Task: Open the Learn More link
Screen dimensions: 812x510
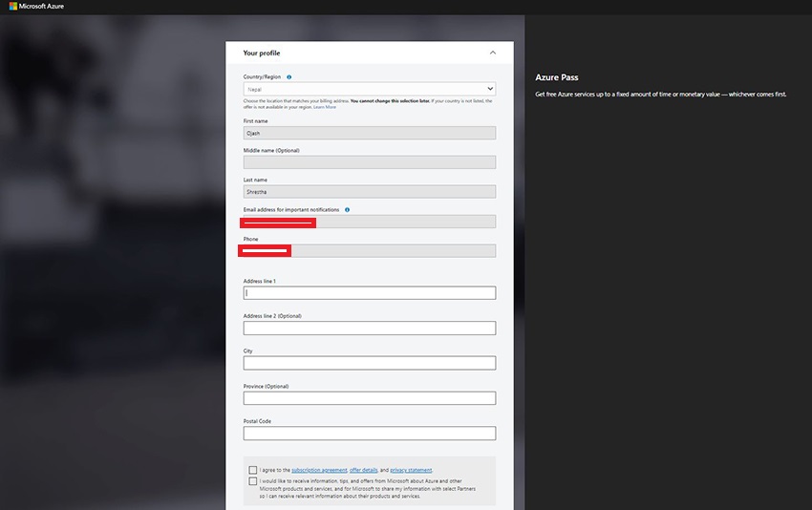Action: pos(325,107)
